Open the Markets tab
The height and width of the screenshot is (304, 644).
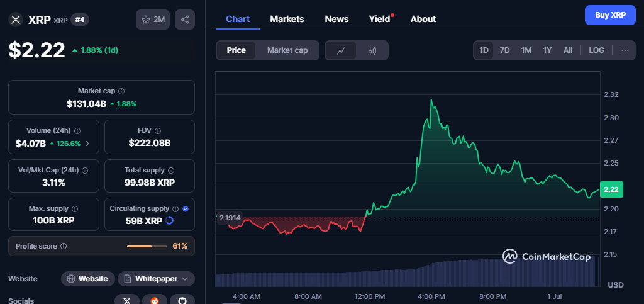287,19
